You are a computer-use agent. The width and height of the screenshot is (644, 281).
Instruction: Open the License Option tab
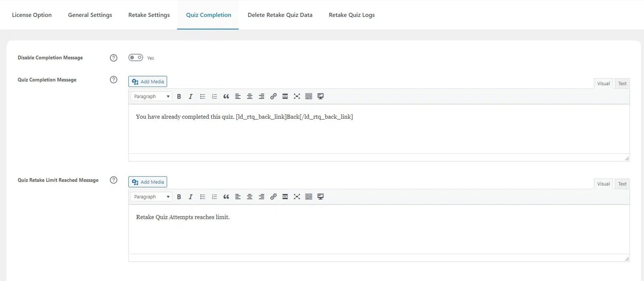tap(32, 15)
